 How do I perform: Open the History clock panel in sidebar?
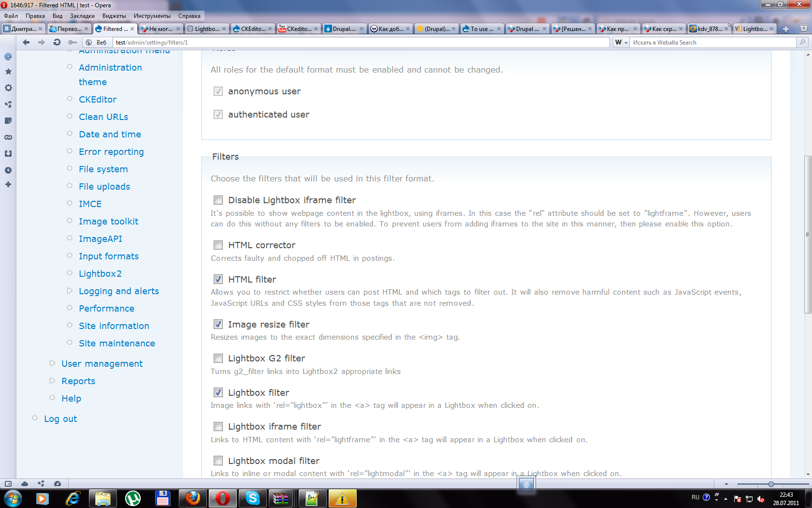tap(8, 170)
